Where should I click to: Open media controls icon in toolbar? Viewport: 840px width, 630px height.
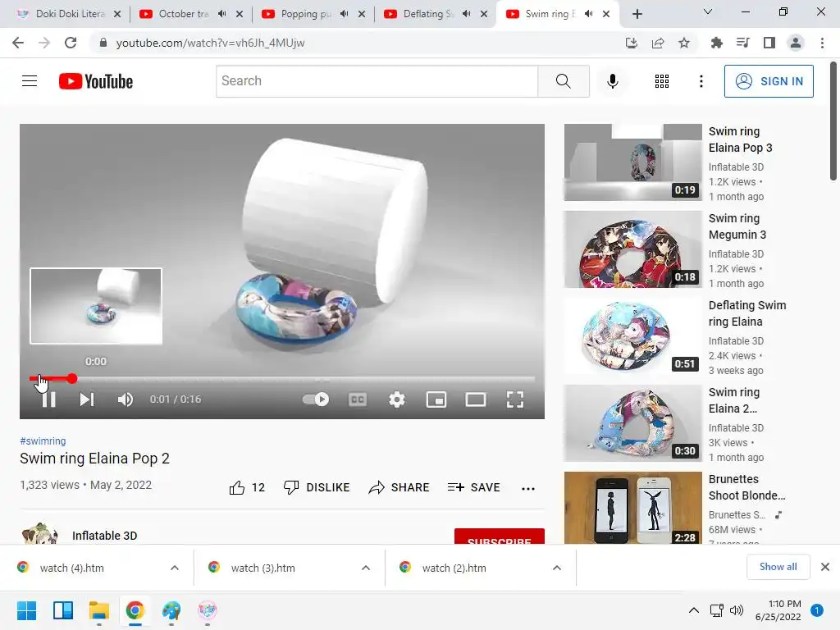(x=742, y=43)
